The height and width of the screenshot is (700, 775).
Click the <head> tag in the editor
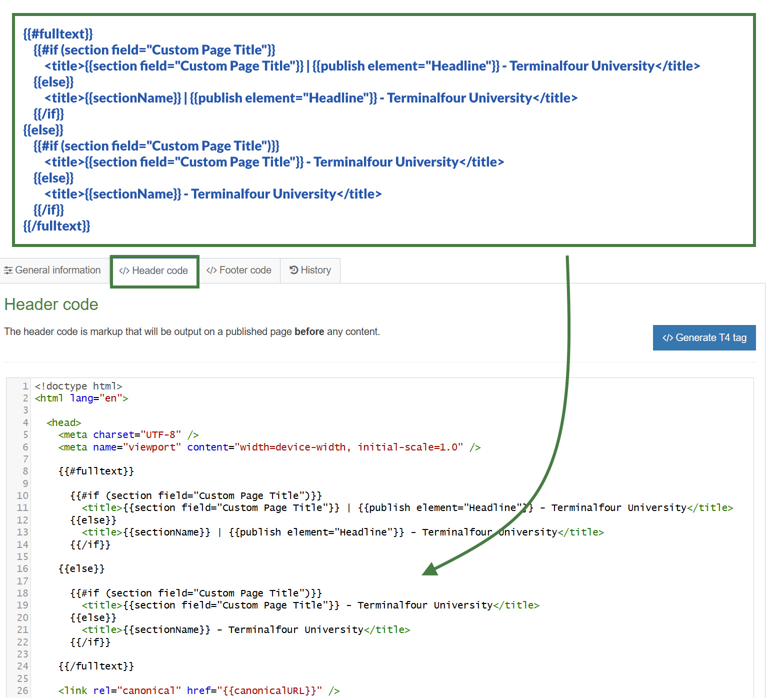click(x=63, y=422)
